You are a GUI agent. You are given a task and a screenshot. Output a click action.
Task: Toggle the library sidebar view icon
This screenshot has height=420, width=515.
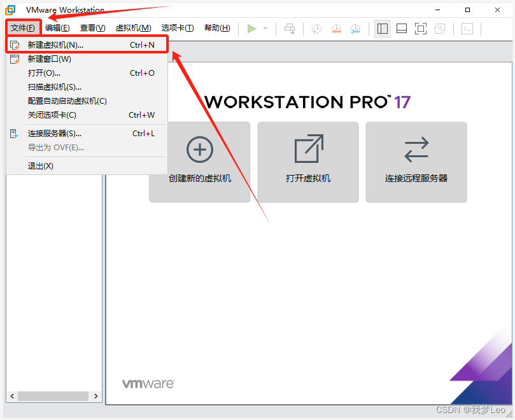pyautogui.click(x=383, y=29)
